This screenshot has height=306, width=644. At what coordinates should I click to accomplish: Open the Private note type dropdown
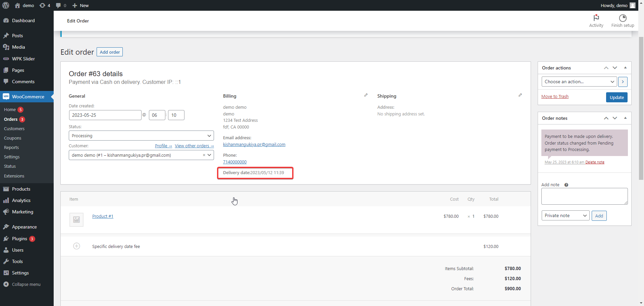click(x=566, y=215)
